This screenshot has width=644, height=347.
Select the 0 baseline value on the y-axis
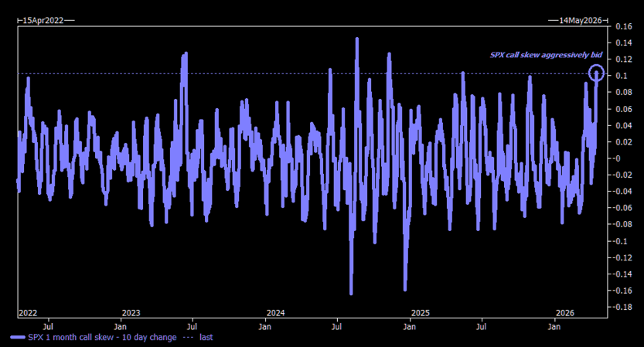pyautogui.click(x=618, y=158)
